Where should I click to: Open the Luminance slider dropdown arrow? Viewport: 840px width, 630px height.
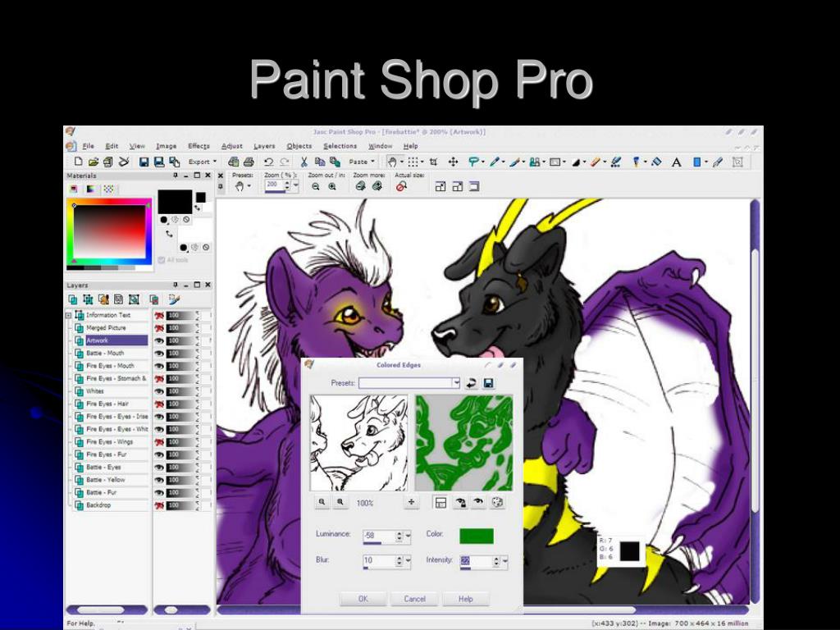click(409, 536)
